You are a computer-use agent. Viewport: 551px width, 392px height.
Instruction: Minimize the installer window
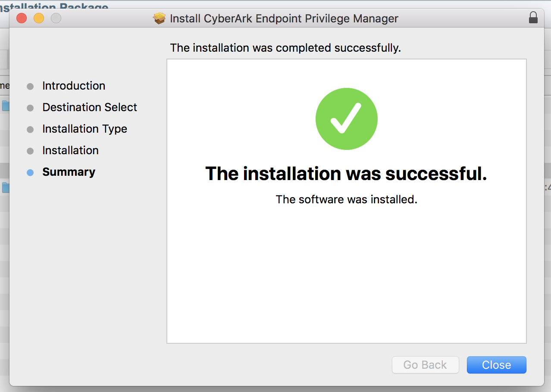[38, 18]
